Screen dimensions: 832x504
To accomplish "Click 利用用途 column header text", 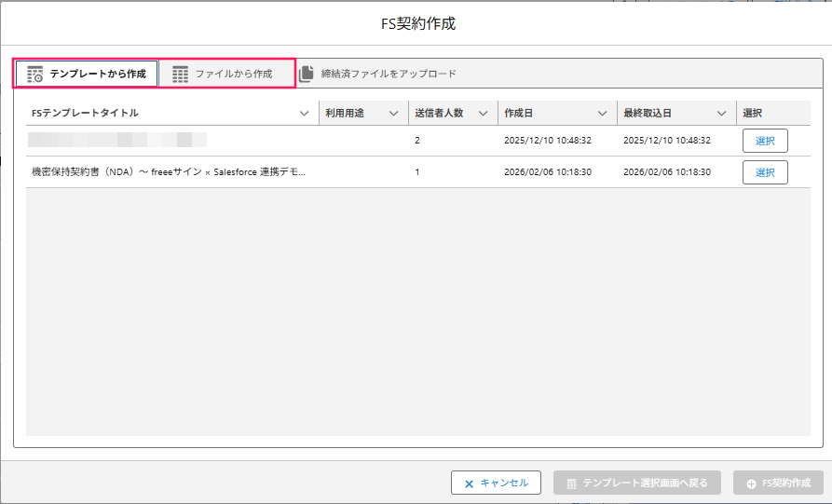I will point(345,113).
